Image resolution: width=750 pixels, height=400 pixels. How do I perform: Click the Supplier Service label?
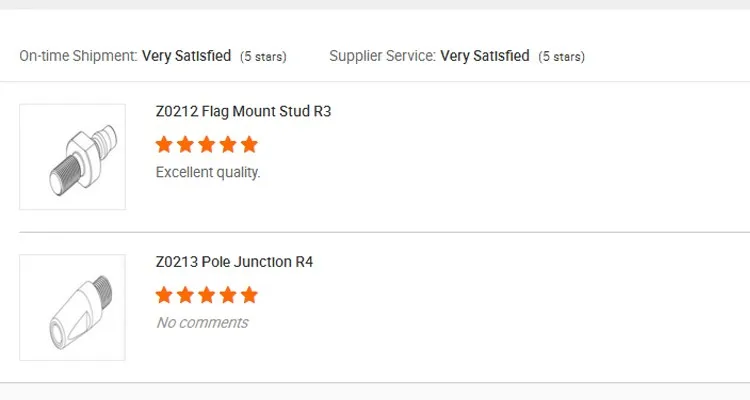382,56
